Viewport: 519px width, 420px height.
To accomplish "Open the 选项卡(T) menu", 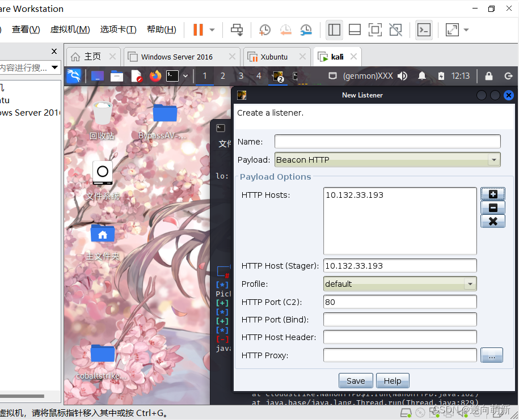I will pos(118,29).
